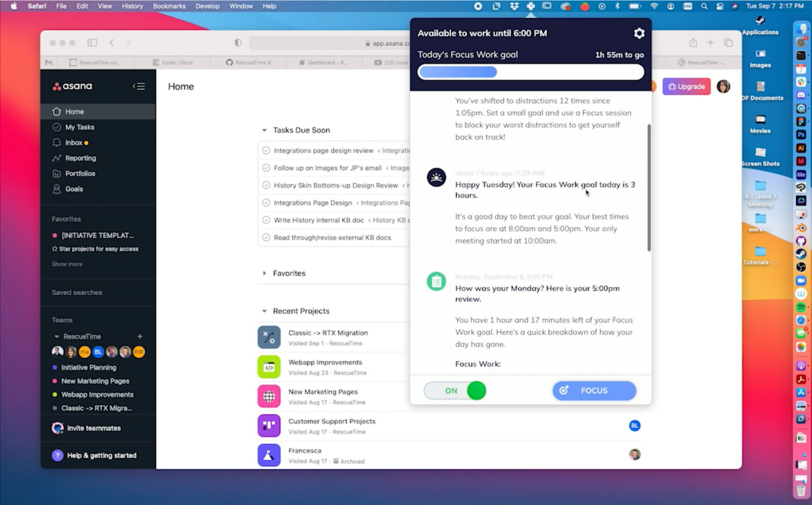Collapse Tasks Due Soon section
The height and width of the screenshot is (505, 812).
point(264,130)
